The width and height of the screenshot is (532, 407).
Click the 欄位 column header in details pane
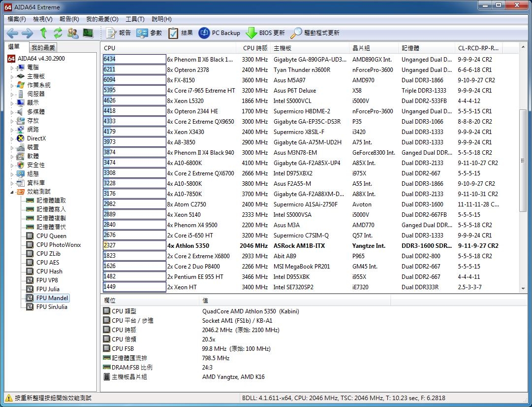[x=150, y=301]
